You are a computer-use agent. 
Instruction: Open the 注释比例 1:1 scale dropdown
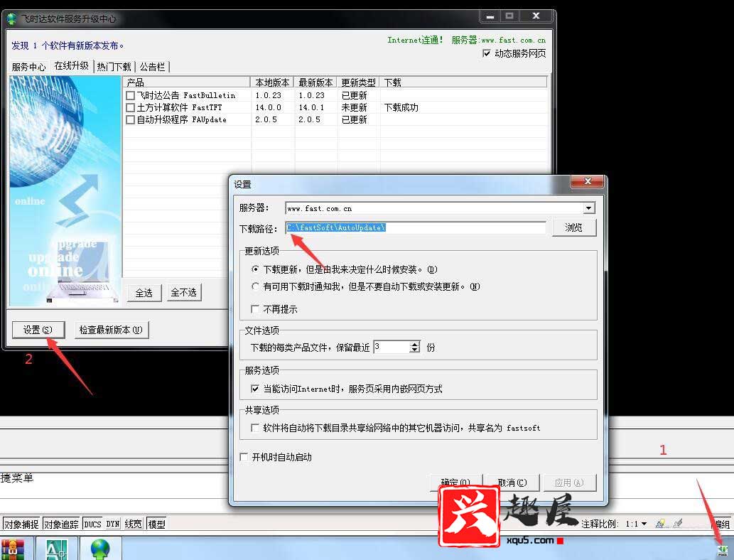pyautogui.click(x=644, y=524)
